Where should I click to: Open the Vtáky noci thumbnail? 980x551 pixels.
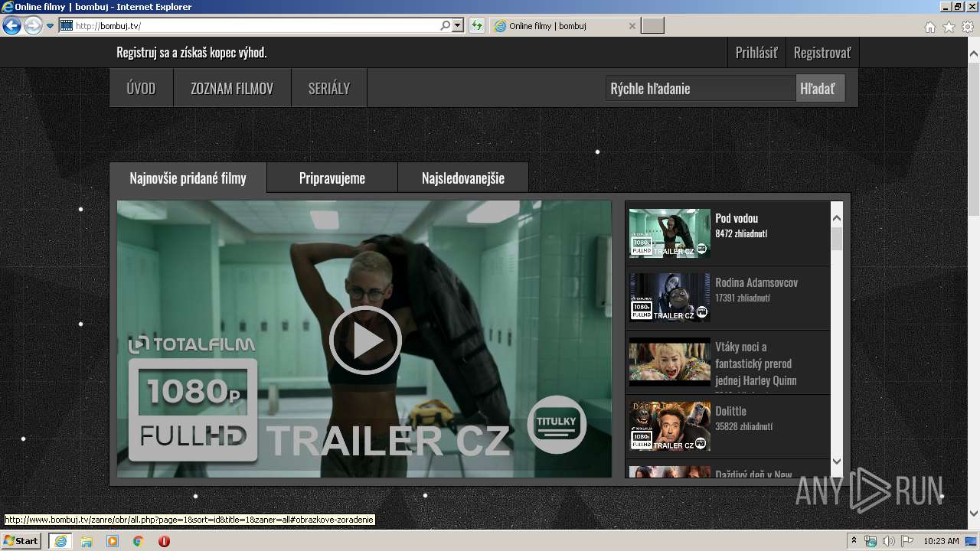click(669, 361)
